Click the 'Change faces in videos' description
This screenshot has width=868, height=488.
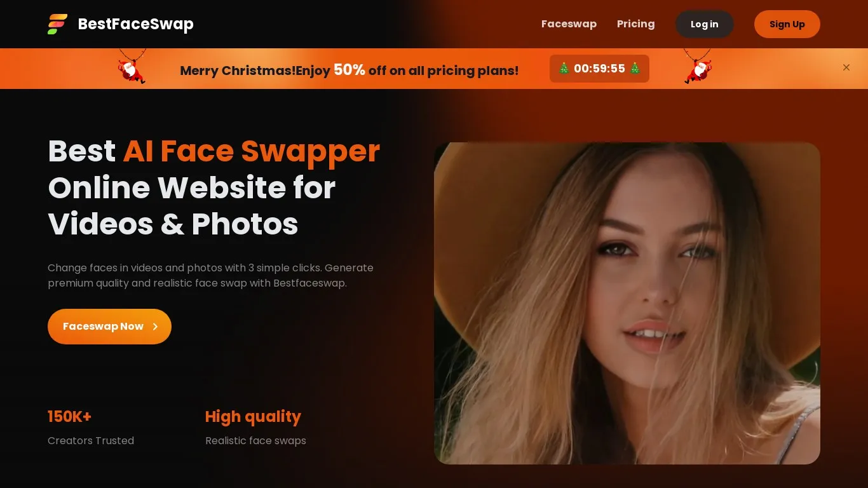(x=210, y=275)
